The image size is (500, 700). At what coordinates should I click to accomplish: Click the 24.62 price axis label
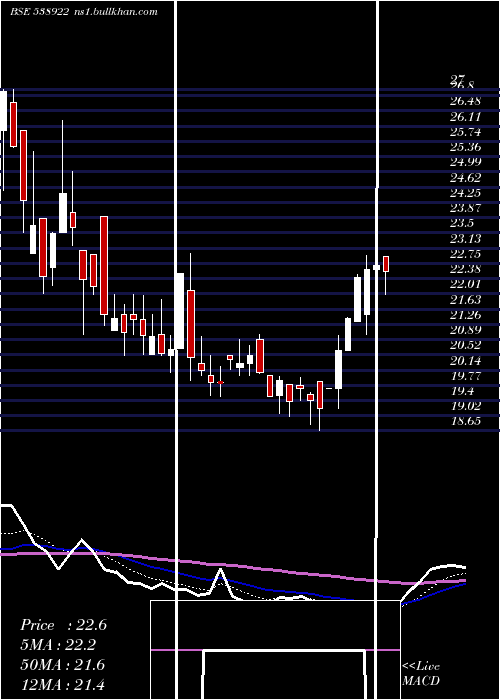coord(465,178)
